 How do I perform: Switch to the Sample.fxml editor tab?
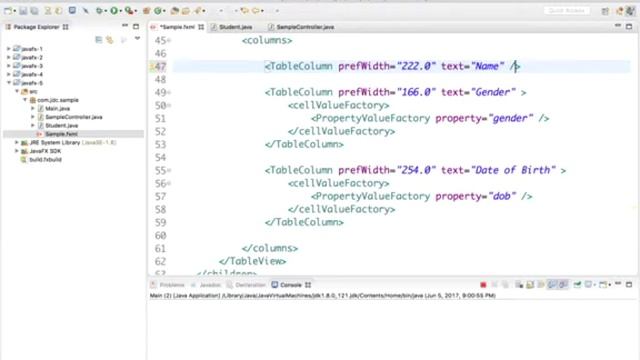point(177,27)
